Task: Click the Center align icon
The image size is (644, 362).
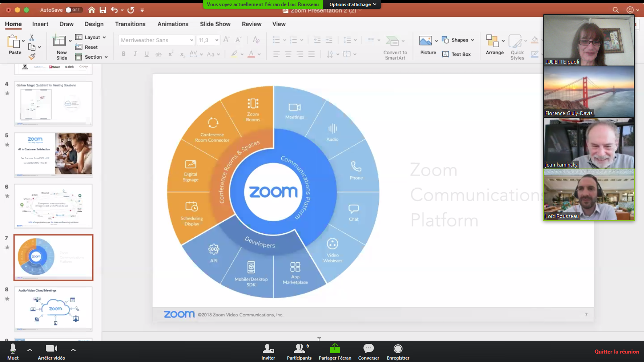Action: 288,54
